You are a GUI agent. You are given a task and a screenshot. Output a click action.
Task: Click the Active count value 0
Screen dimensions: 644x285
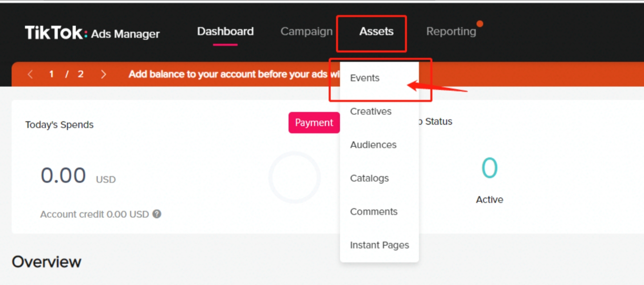(489, 168)
